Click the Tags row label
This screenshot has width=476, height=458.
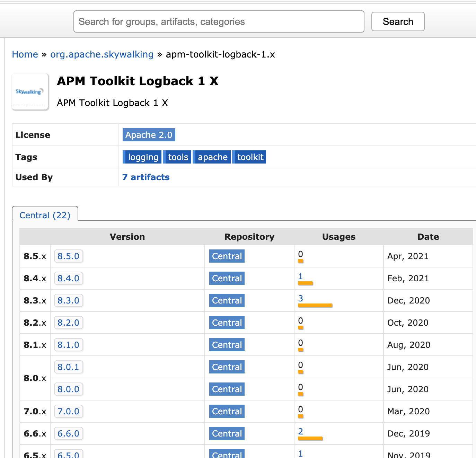26,157
